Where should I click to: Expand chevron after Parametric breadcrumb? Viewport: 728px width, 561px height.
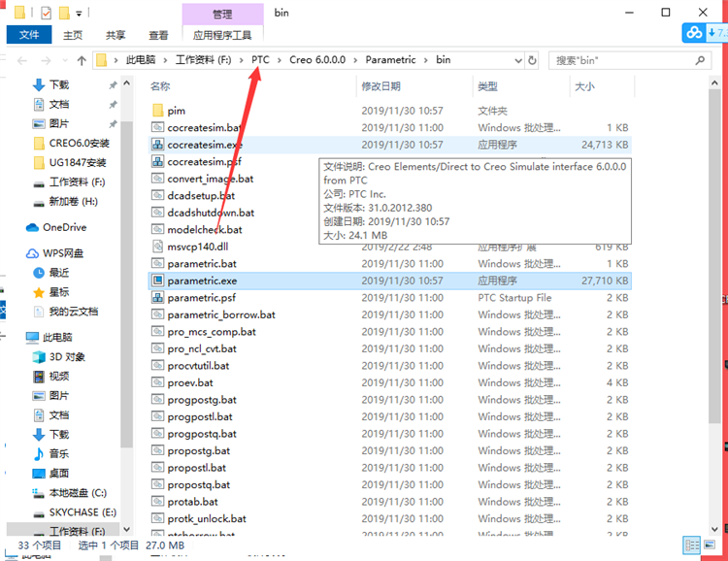[x=426, y=60]
